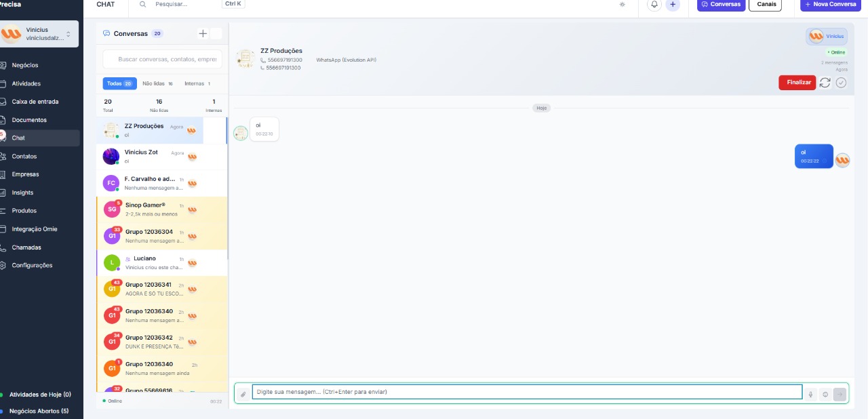Open the Vinicius assignee chip in chat header

[x=826, y=36]
